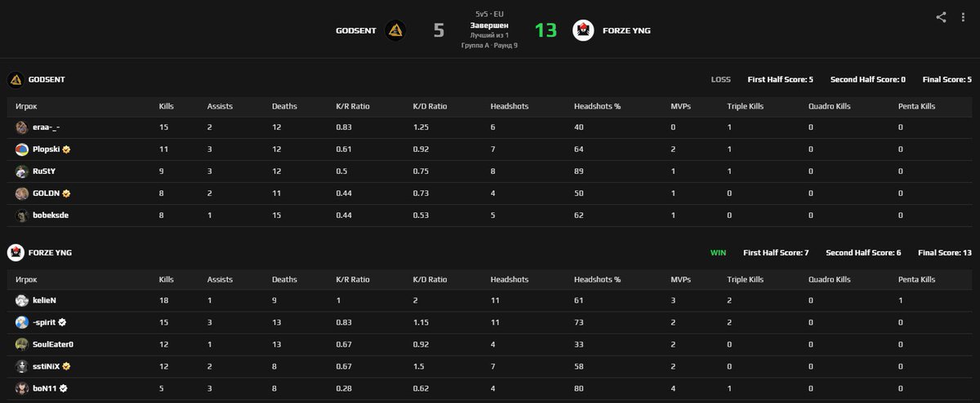Click eraa-_- K/D Ratio value 1.25
This screenshot has height=403, width=980.
point(421,127)
